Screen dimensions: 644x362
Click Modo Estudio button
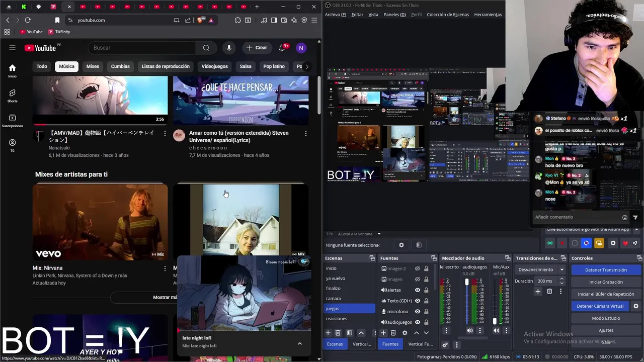[606, 318]
